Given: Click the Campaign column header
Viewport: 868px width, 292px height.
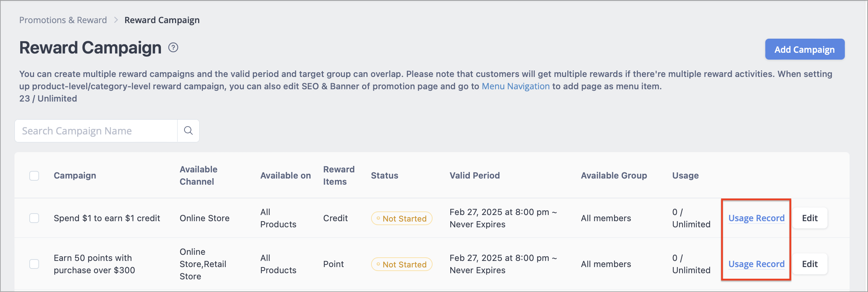Looking at the screenshot, I should click(75, 176).
